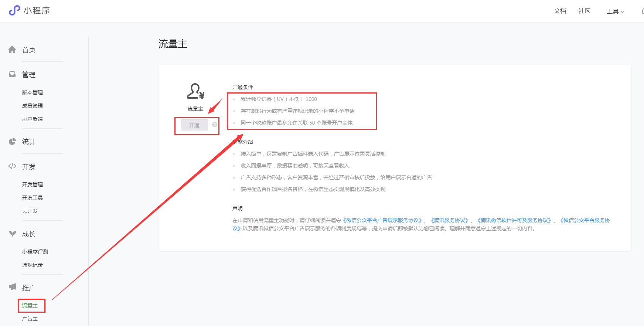The image size is (644, 326).
Task: Expand the 工具 dropdown menu
Action: point(615,11)
